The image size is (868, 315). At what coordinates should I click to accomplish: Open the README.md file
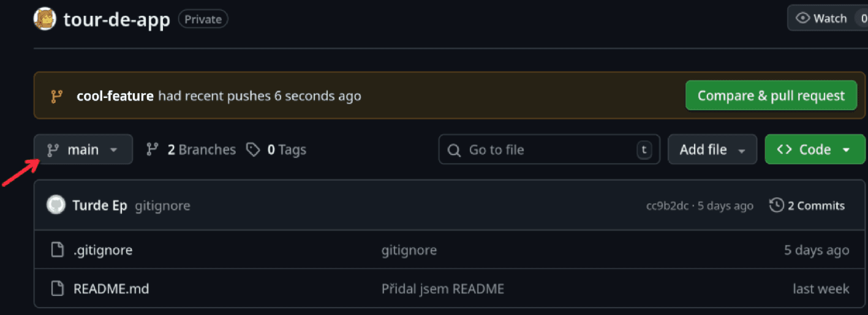111,289
